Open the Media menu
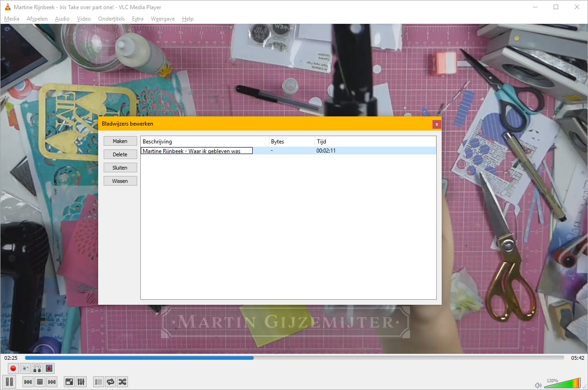The width and height of the screenshot is (588, 390). click(x=12, y=19)
